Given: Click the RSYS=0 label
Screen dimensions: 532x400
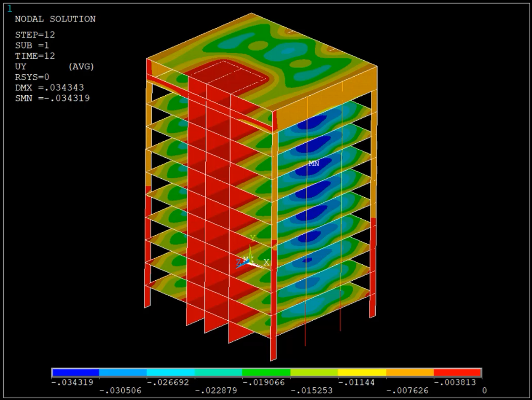Looking at the screenshot, I should tap(32, 77).
